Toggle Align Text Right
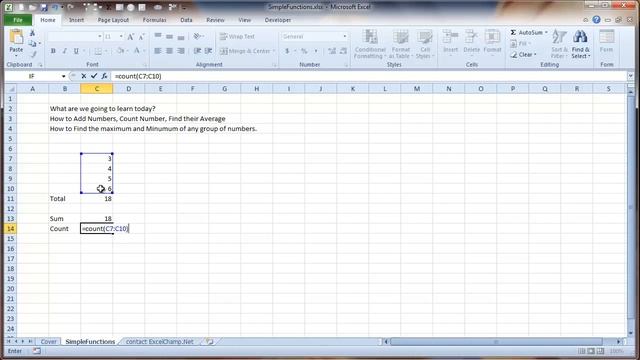The width and height of the screenshot is (640, 360). point(181,51)
